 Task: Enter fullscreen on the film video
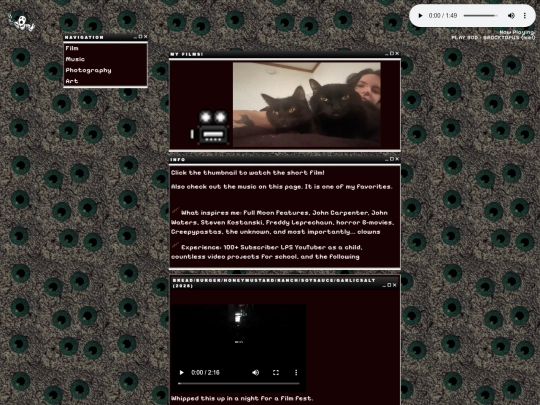click(276, 372)
